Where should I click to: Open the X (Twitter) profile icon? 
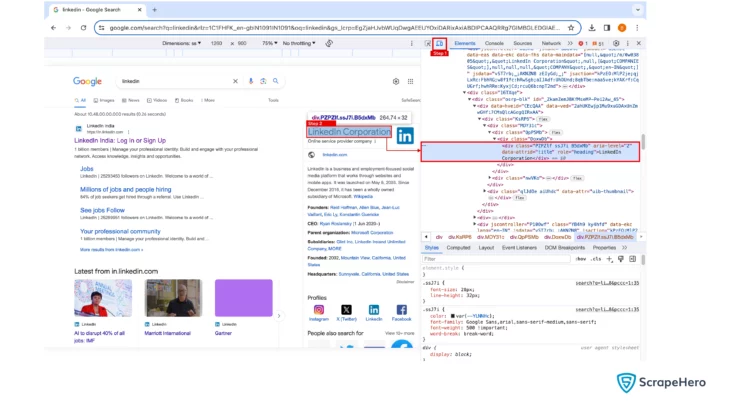(x=346, y=310)
